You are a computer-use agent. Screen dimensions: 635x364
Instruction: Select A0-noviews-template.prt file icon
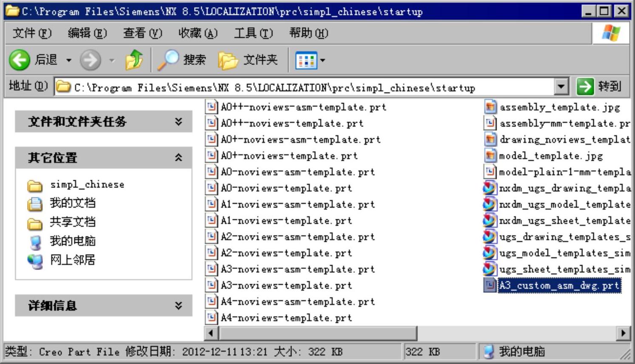pyautogui.click(x=212, y=188)
